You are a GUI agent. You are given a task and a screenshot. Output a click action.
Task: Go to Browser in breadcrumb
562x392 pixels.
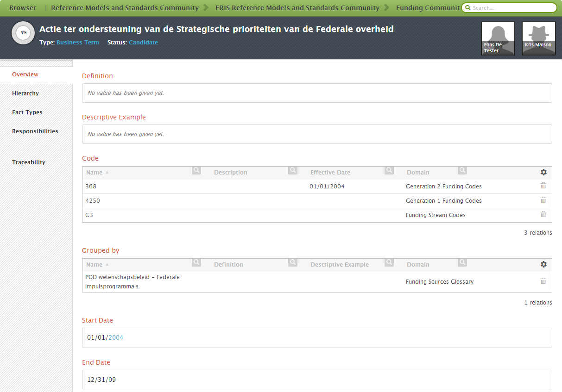click(x=23, y=8)
